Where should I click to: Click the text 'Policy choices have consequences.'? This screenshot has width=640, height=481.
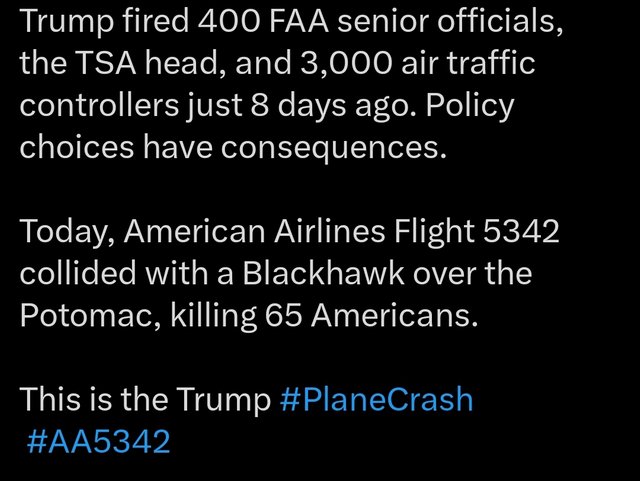tap(267, 126)
